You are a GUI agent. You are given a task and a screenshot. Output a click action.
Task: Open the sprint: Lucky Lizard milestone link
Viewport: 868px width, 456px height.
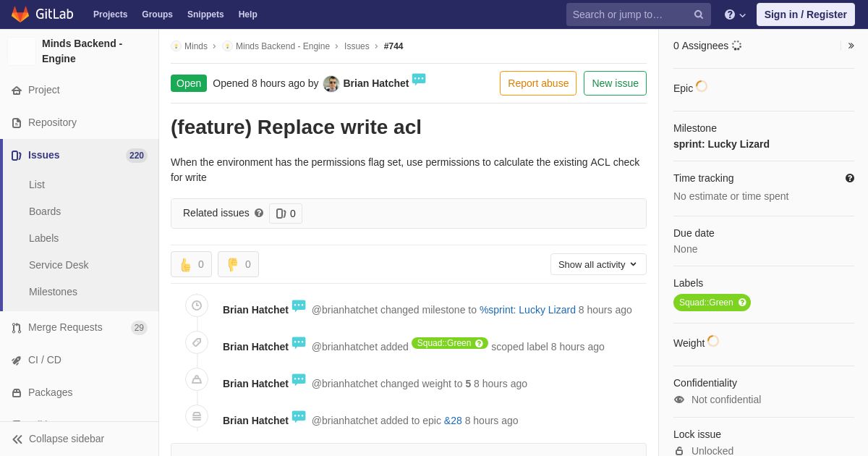tap(720, 144)
